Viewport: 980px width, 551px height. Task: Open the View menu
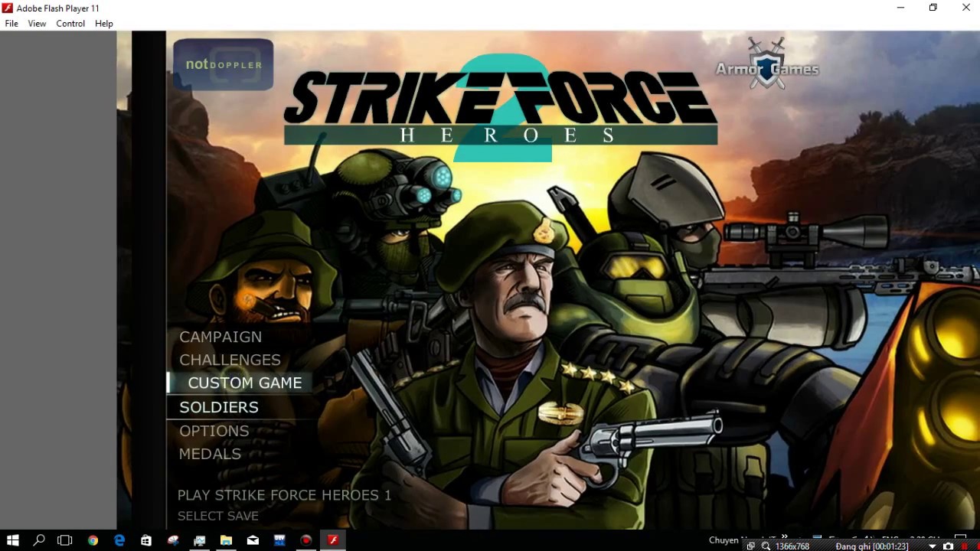tap(37, 24)
